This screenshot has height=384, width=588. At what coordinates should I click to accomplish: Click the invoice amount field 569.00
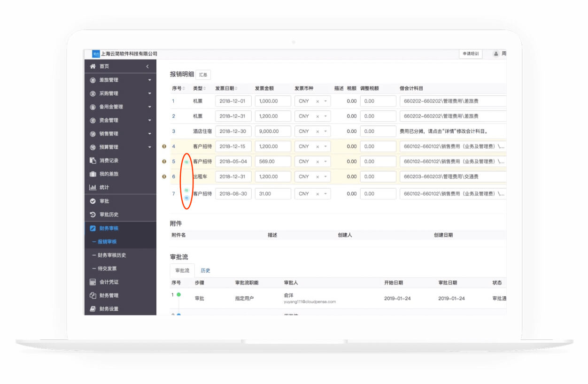(x=273, y=161)
